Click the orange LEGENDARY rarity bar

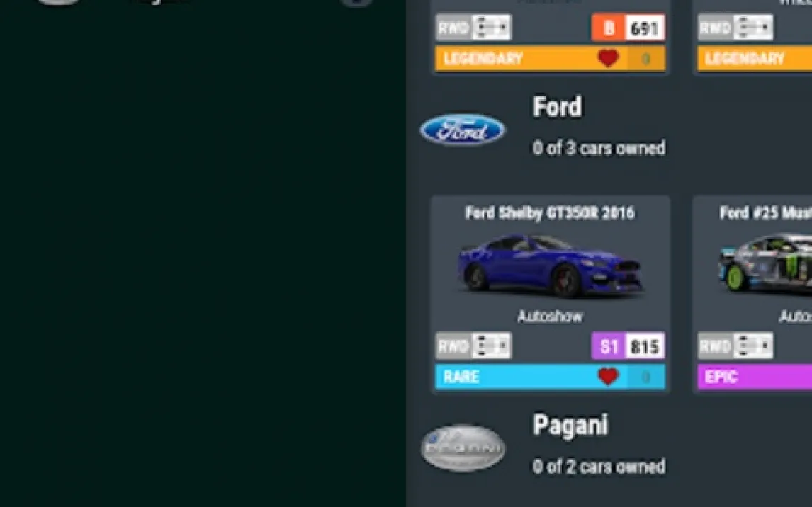tap(550, 59)
